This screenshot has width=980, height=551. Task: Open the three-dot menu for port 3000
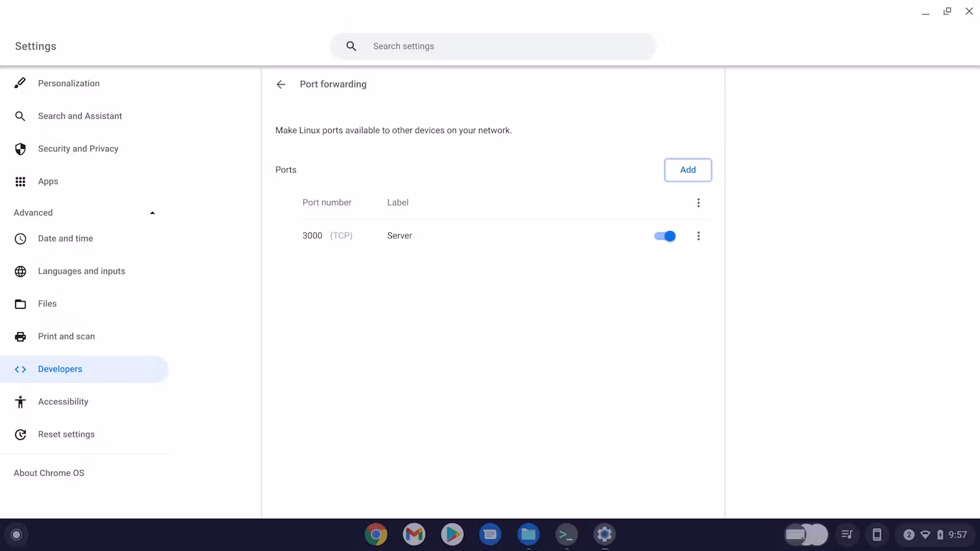[698, 236]
